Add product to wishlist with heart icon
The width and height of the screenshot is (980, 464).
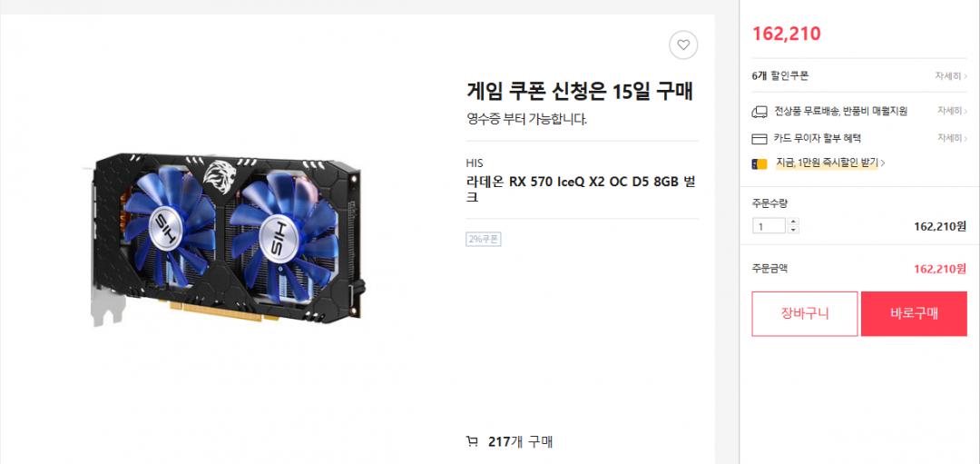point(683,45)
